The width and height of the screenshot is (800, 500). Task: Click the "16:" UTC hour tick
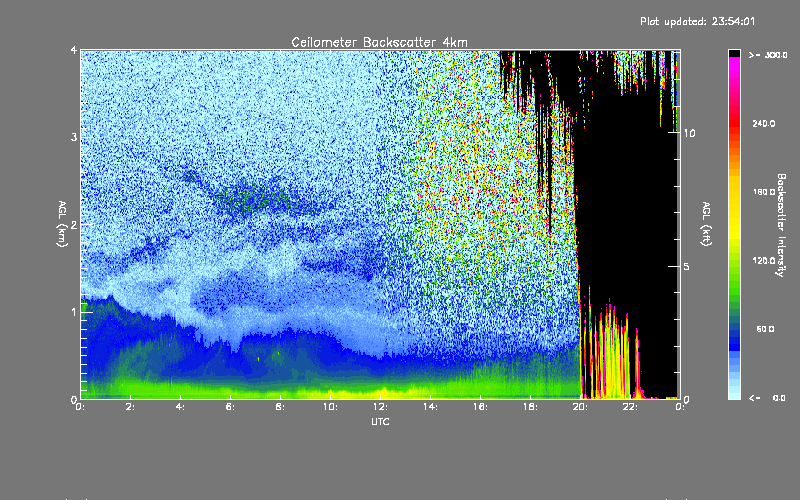click(x=480, y=407)
